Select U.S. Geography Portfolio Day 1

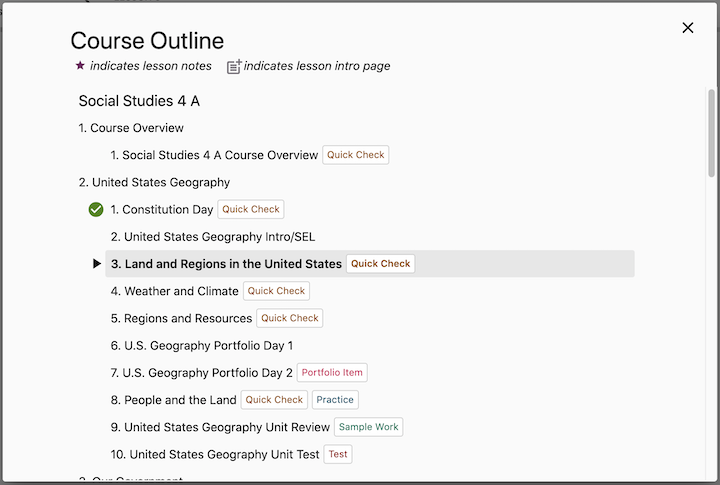[x=202, y=345]
